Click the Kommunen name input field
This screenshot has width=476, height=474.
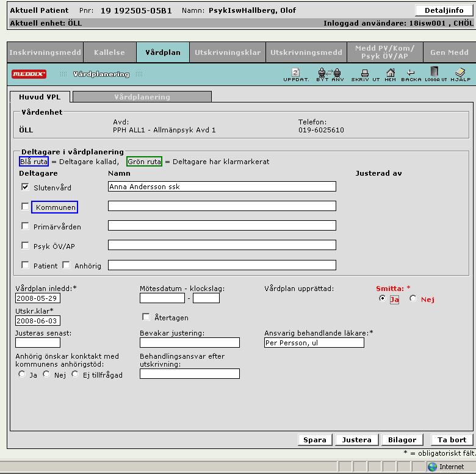[222, 206]
